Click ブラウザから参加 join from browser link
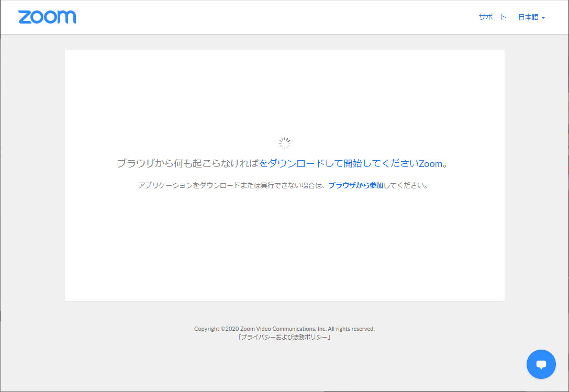Screen dimensions: 569x392 (355, 185)
